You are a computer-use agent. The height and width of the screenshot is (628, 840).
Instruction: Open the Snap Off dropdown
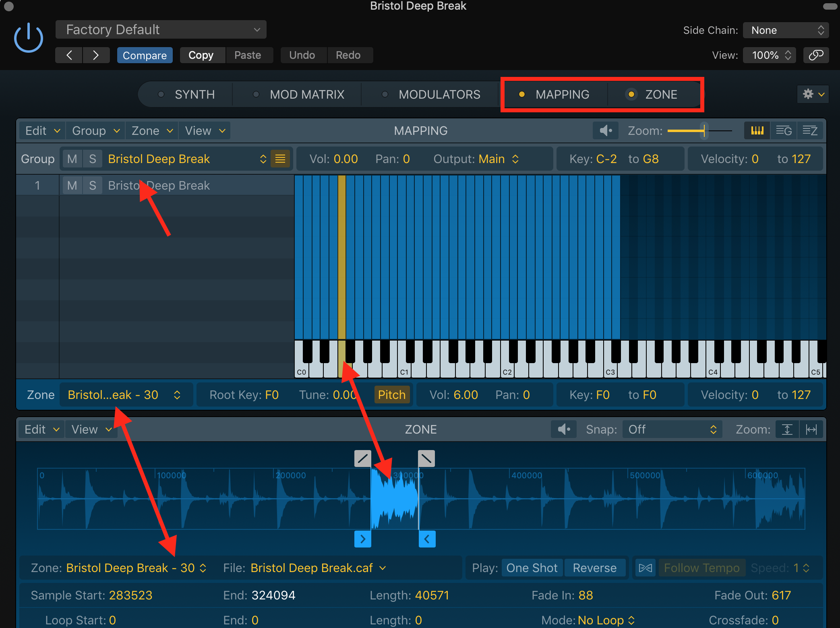coord(672,430)
